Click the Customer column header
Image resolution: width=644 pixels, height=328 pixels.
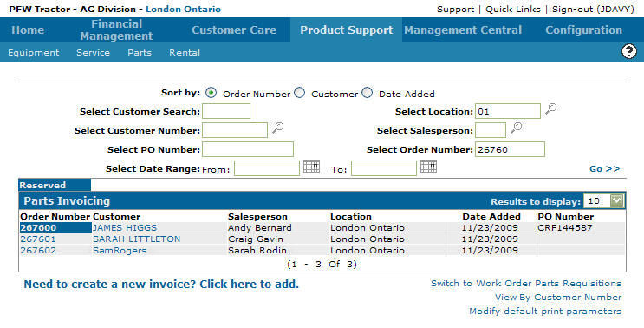(117, 217)
